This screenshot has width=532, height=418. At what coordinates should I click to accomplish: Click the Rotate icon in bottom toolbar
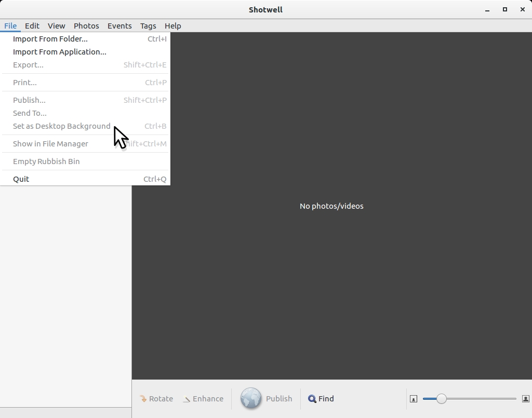pyautogui.click(x=143, y=399)
